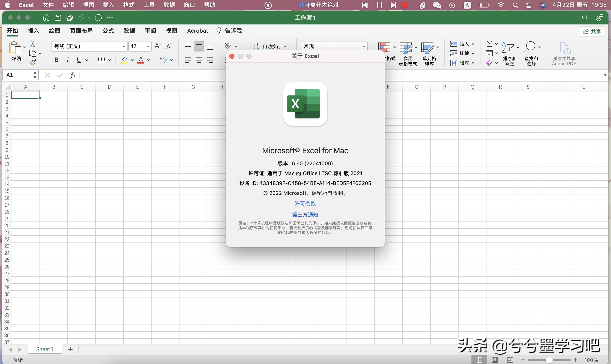Open the 常规 number format dropdown
Viewport: 611px width, 364px height.
(364, 46)
